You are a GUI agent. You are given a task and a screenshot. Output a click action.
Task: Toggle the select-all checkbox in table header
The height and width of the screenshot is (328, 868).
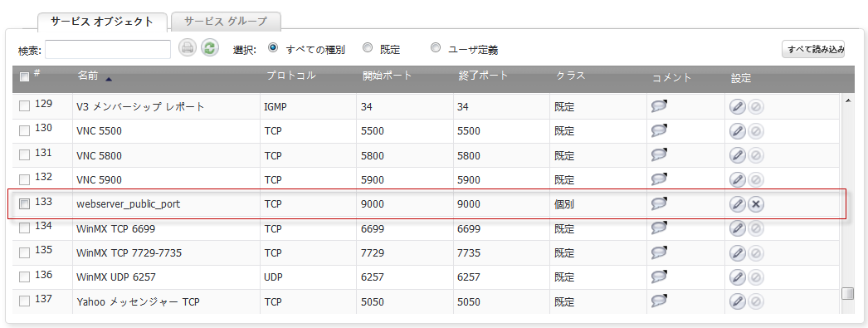tap(24, 77)
